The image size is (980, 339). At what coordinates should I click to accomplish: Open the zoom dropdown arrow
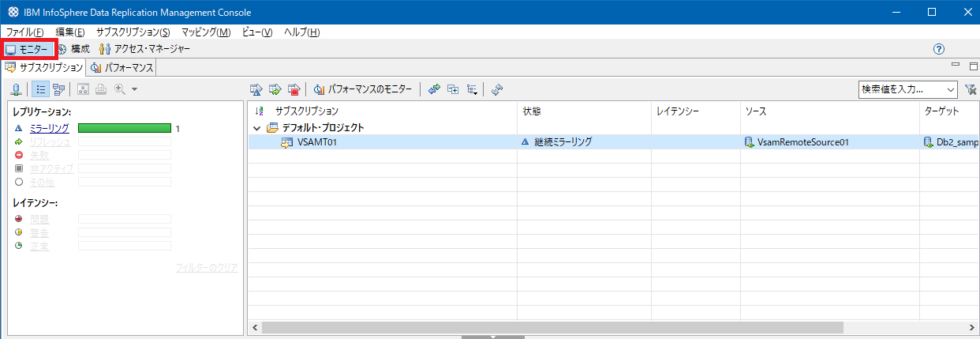coord(134,90)
